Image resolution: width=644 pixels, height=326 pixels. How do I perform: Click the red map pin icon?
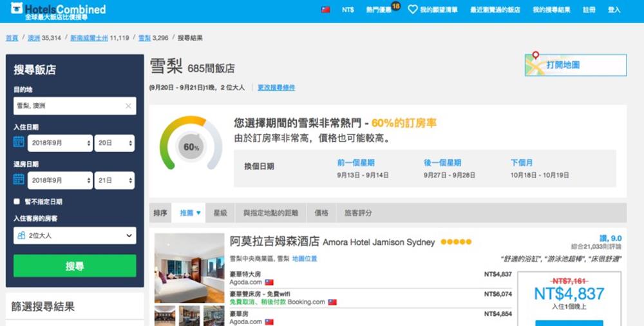coord(536,55)
